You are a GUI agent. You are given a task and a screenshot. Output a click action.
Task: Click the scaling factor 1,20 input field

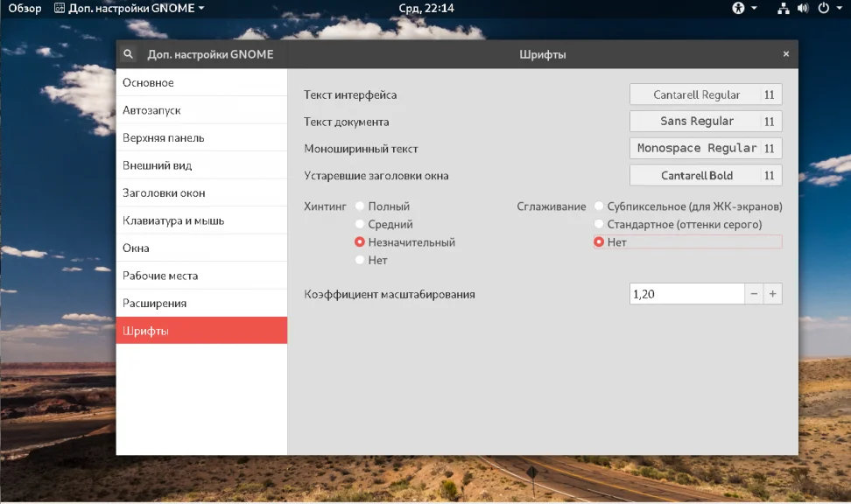pyautogui.click(x=686, y=294)
